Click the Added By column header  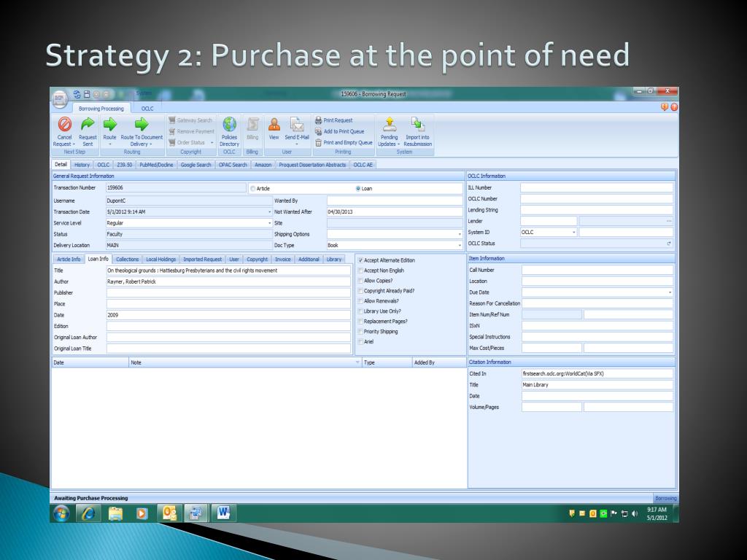438,363
